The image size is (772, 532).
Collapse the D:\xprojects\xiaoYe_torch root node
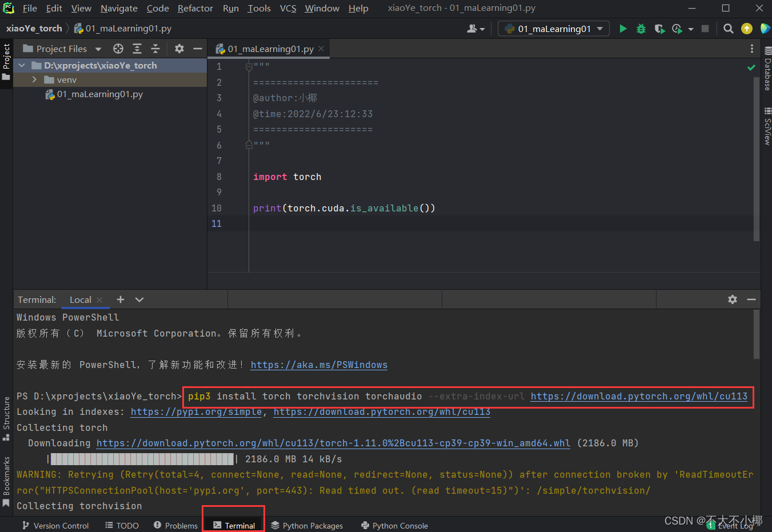tap(22, 65)
